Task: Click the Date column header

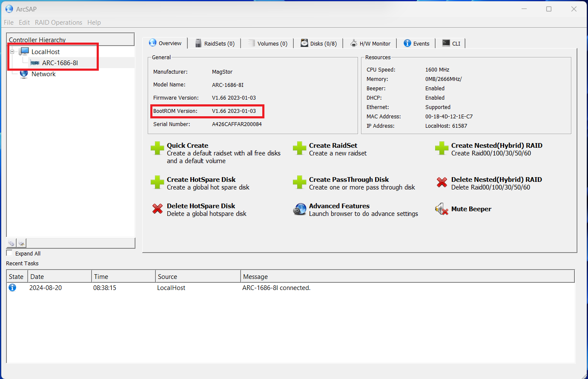Action: tap(60, 276)
